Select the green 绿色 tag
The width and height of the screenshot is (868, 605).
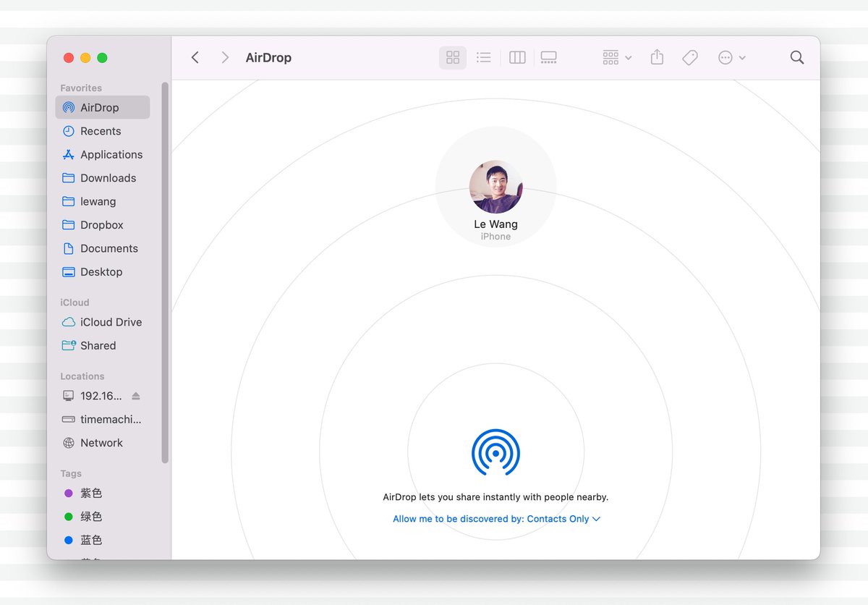103,516
